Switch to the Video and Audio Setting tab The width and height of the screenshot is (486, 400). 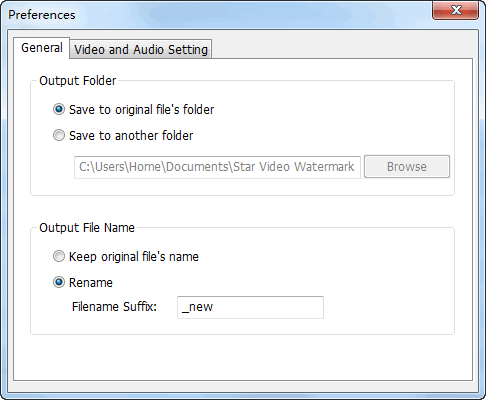[x=141, y=49]
